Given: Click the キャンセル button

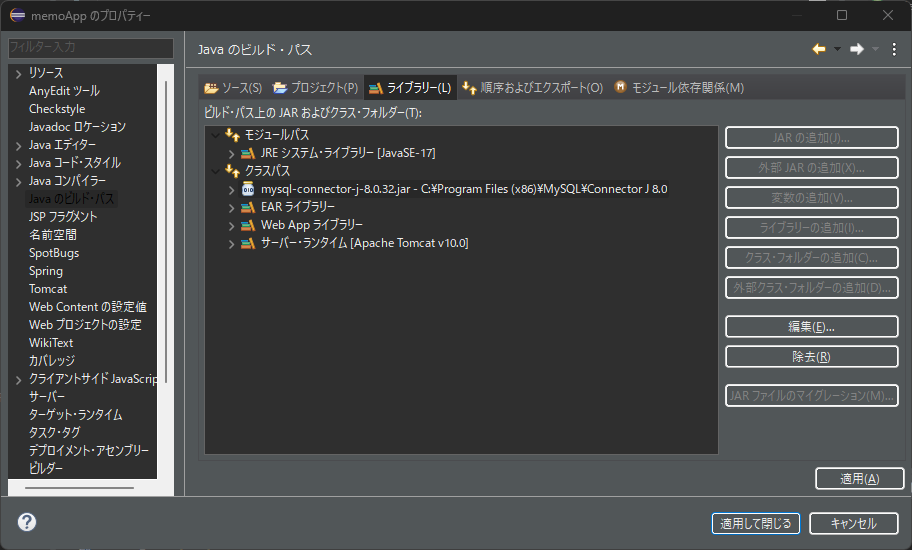Looking at the screenshot, I should click(853, 523).
